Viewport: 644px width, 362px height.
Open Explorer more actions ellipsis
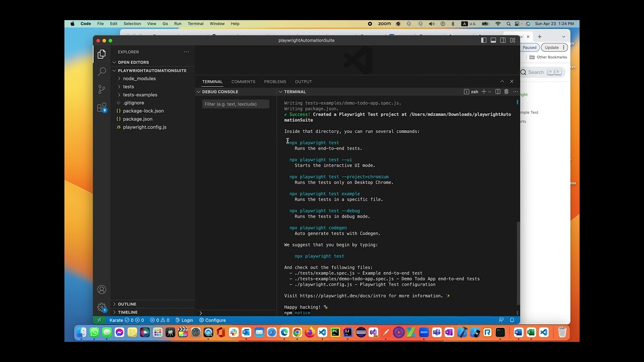tap(186, 52)
